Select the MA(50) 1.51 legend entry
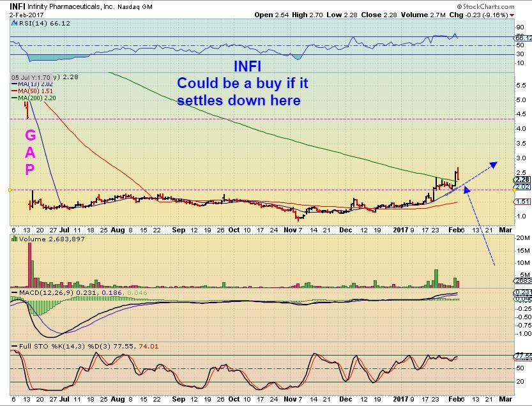The image size is (532, 406). (x=32, y=91)
